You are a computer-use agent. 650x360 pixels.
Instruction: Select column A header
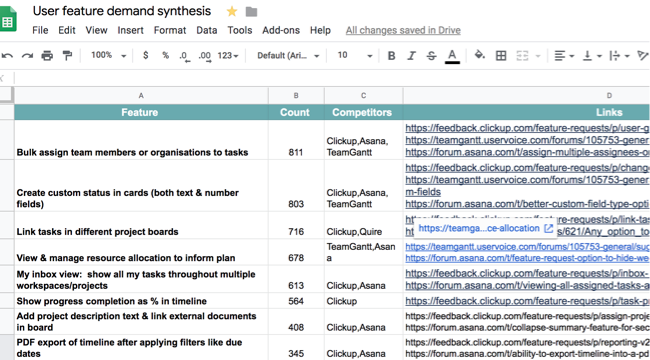click(x=141, y=96)
